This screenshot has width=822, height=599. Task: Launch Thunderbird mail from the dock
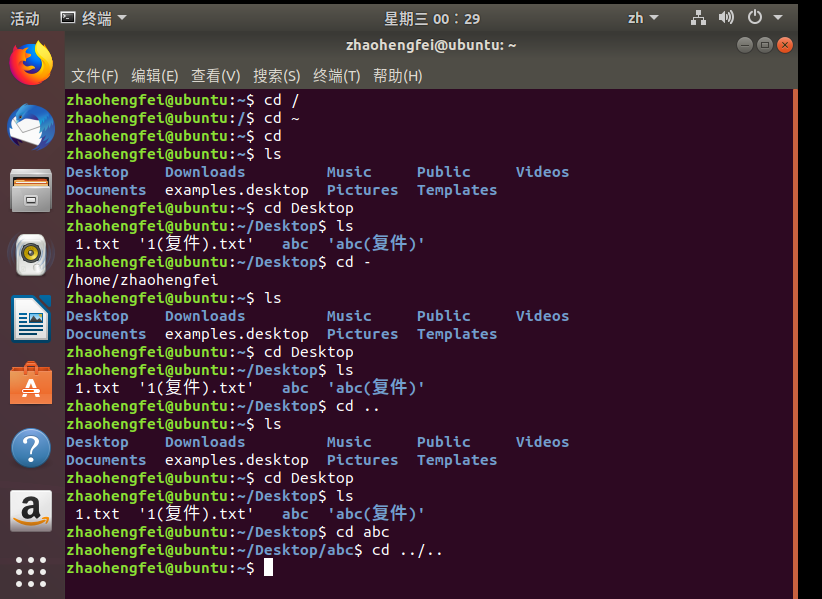pyautogui.click(x=31, y=127)
